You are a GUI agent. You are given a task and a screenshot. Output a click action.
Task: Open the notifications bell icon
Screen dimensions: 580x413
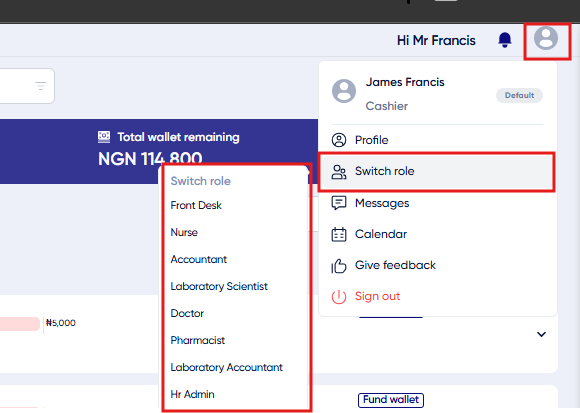[505, 40]
